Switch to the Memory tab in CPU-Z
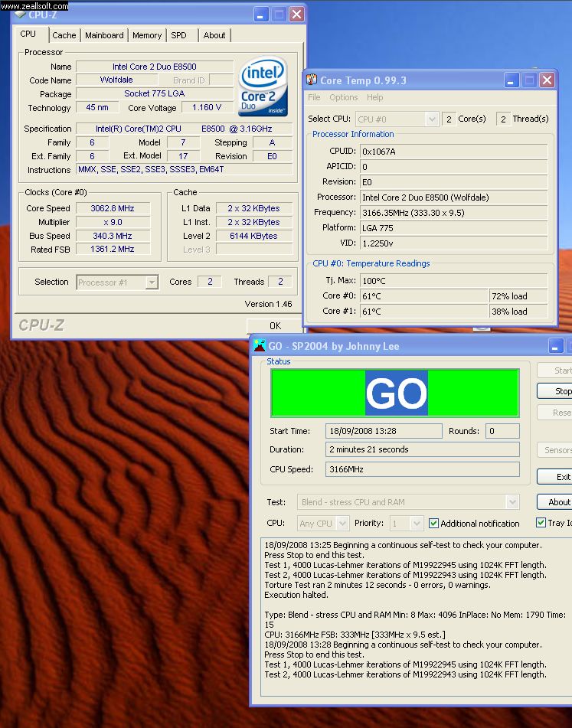572x728 pixels. (147, 35)
